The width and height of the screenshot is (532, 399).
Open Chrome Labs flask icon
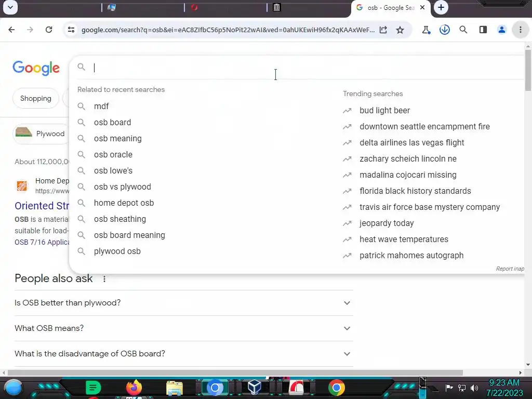pos(426,30)
